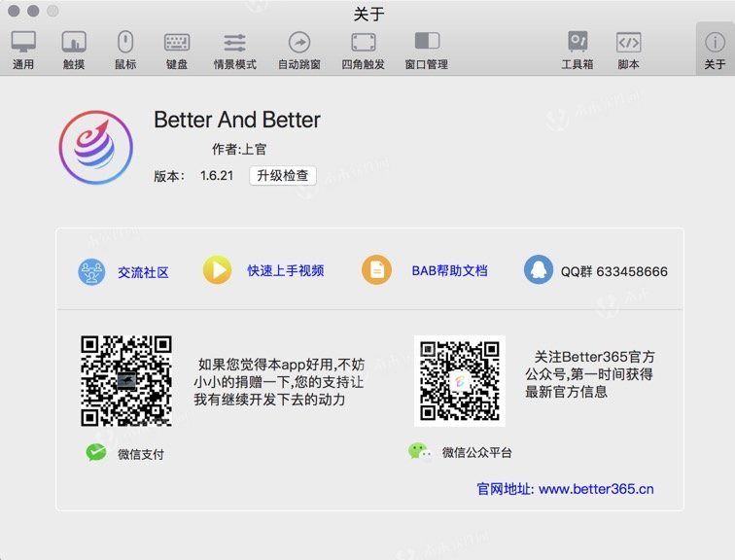Click the Better And Better app logo
The image size is (735, 560).
(x=96, y=148)
